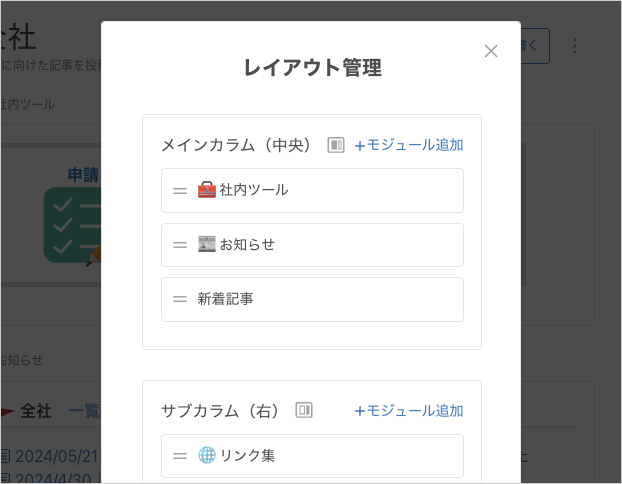The height and width of the screenshot is (484, 622).
Task: Click the newspaper icon on お知らせ
Action: [207, 245]
